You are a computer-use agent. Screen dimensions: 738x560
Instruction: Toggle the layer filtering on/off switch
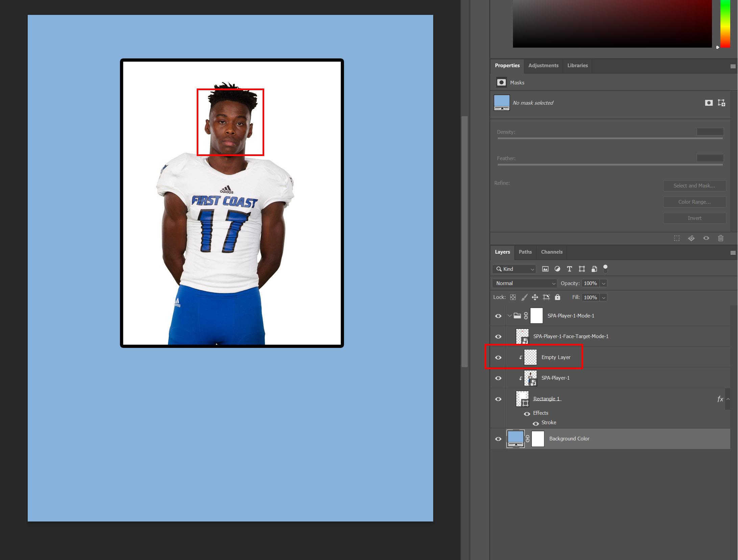pyautogui.click(x=605, y=269)
